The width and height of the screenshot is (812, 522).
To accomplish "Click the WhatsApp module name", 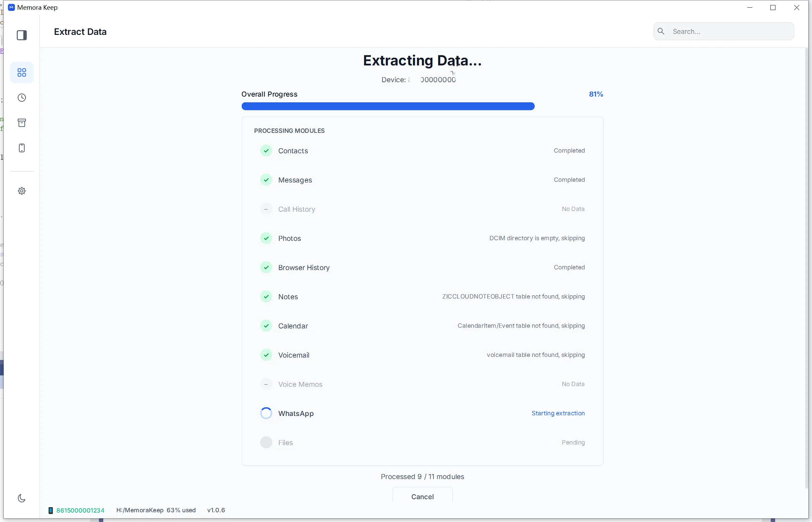I will click(x=296, y=414).
